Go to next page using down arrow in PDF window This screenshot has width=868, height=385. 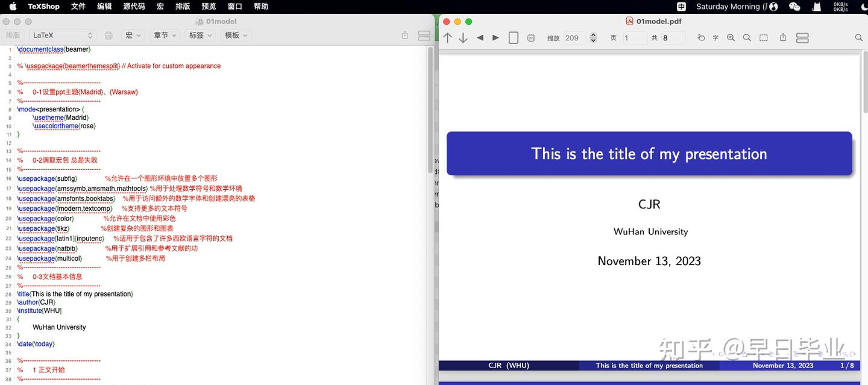(463, 38)
